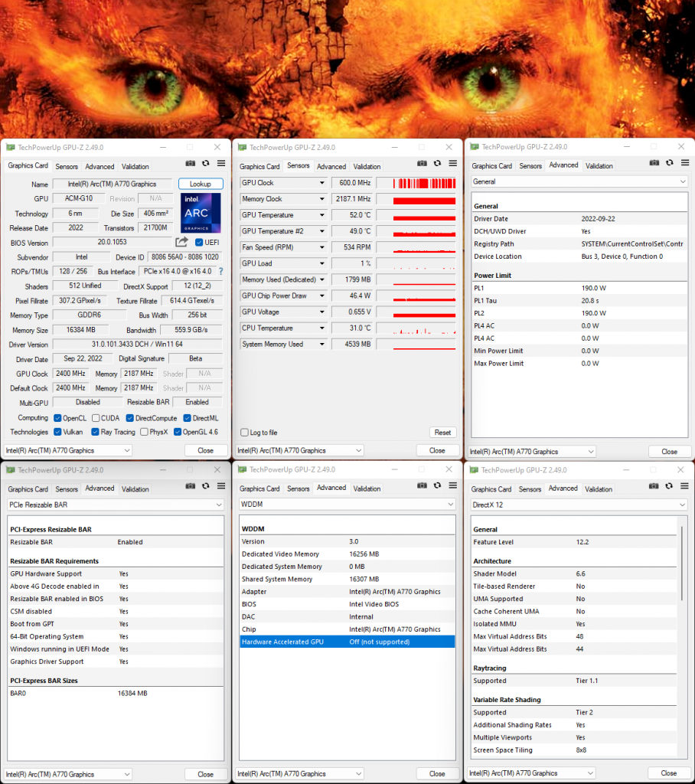Open the GPU Chip Power Draw dropdown
Viewport: 695px width, 784px height.
coord(322,296)
